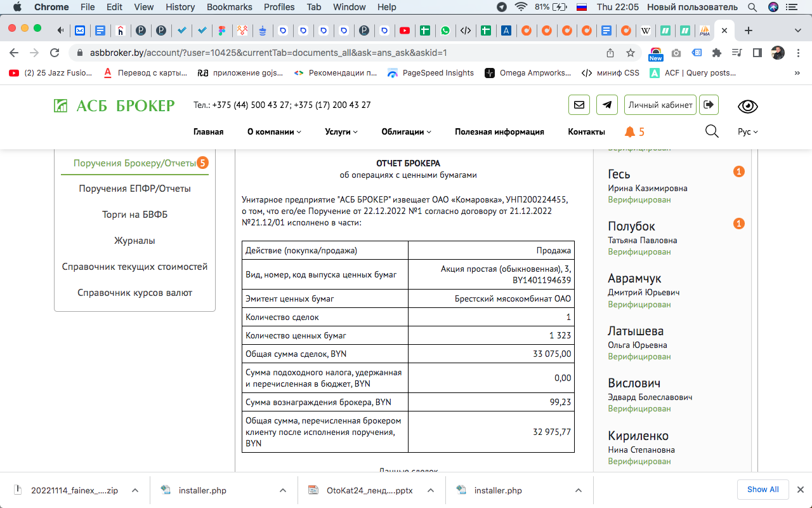This screenshot has height=508, width=812.
Task: Click the Личный кабинет button
Action: 660,105
